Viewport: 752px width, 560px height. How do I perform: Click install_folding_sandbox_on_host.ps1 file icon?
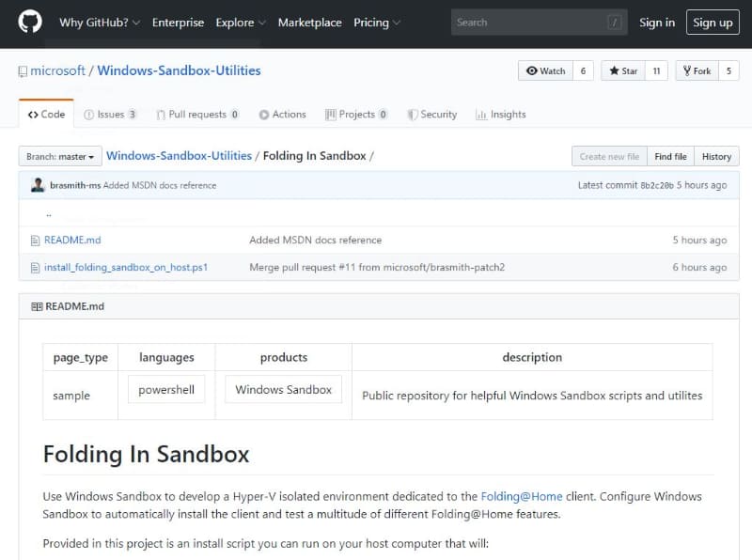point(36,268)
